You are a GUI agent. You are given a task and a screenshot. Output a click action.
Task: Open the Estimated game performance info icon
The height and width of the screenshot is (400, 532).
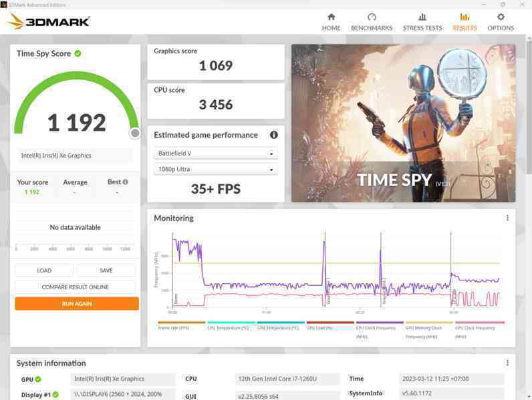[x=274, y=135]
